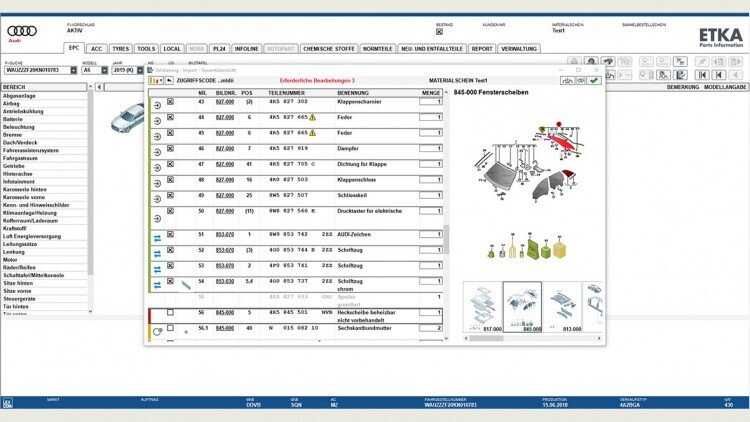The image size is (750, 422).
Task: Click the parts table vertical scrollbar thumb
Action: pyautogui.click(x=446, y=239)
